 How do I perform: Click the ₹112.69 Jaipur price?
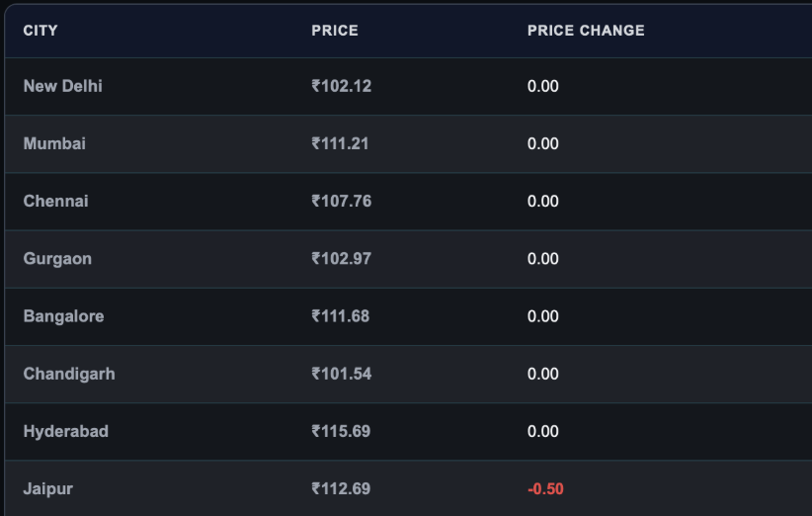coord(341,488)
